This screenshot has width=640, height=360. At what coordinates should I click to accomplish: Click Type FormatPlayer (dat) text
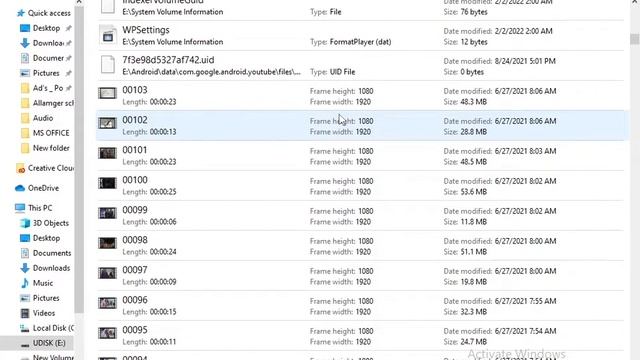point(351,42)
